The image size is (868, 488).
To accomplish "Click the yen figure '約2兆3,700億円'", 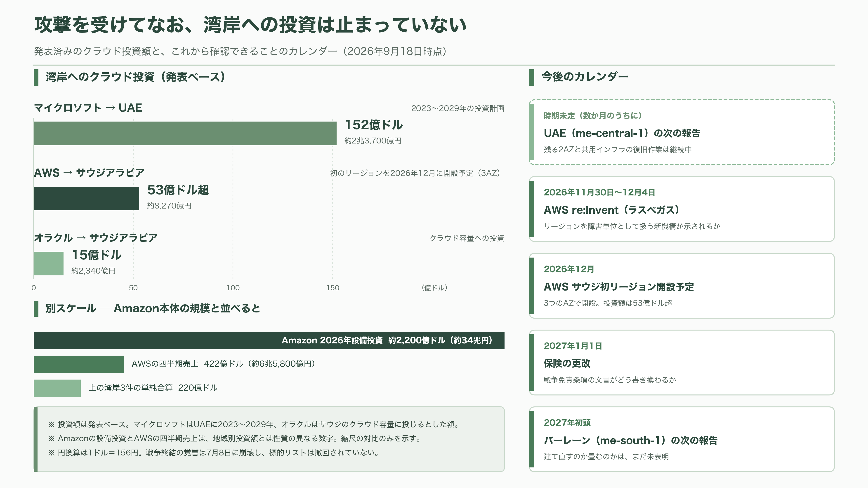I will (373, 141).
